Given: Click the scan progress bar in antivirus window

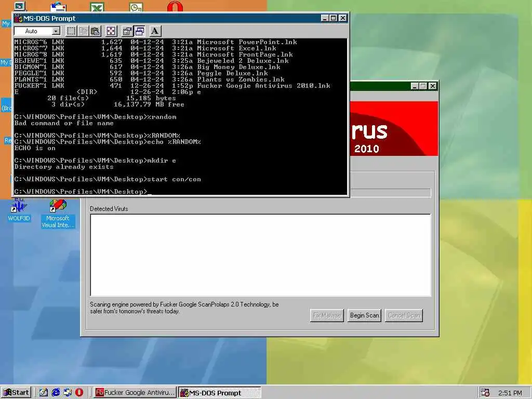Looking at the screenshot, I should [x=390, y=193].
